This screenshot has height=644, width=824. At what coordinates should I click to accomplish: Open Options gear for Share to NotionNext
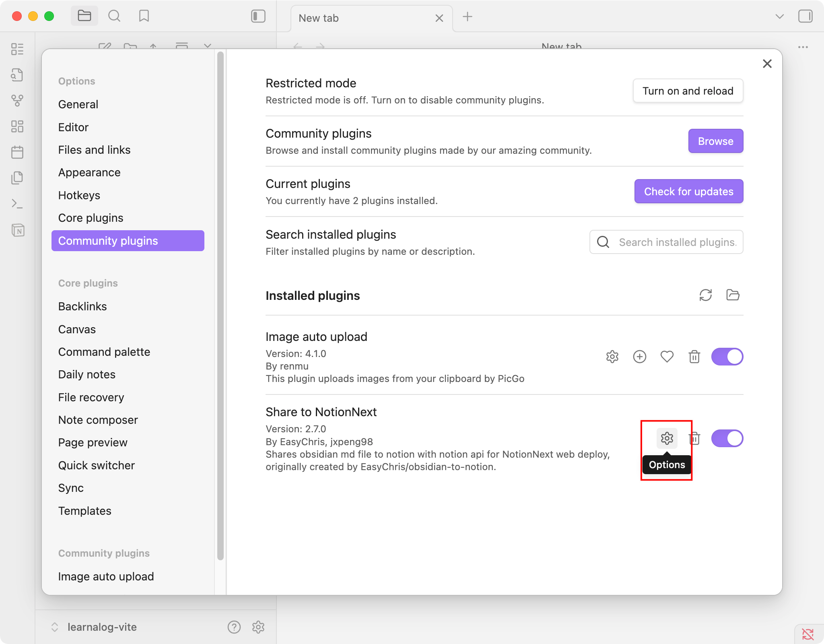(x=667, y=438)
